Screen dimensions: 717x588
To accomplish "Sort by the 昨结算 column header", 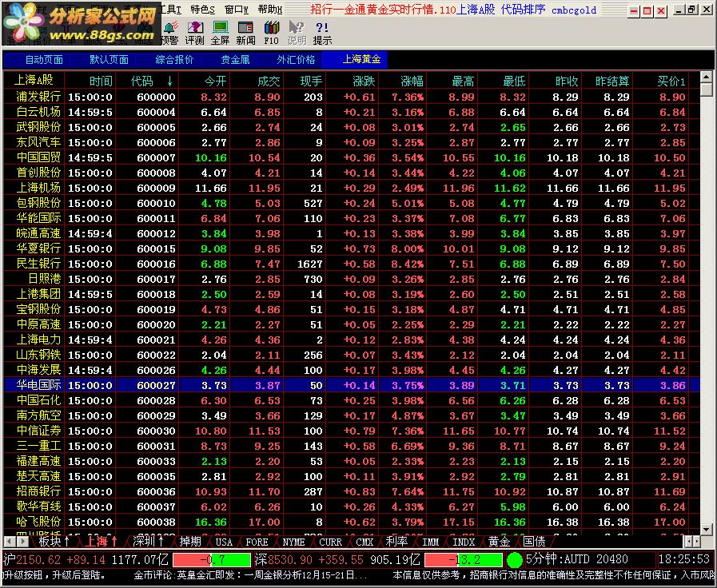I will point(611,81).
